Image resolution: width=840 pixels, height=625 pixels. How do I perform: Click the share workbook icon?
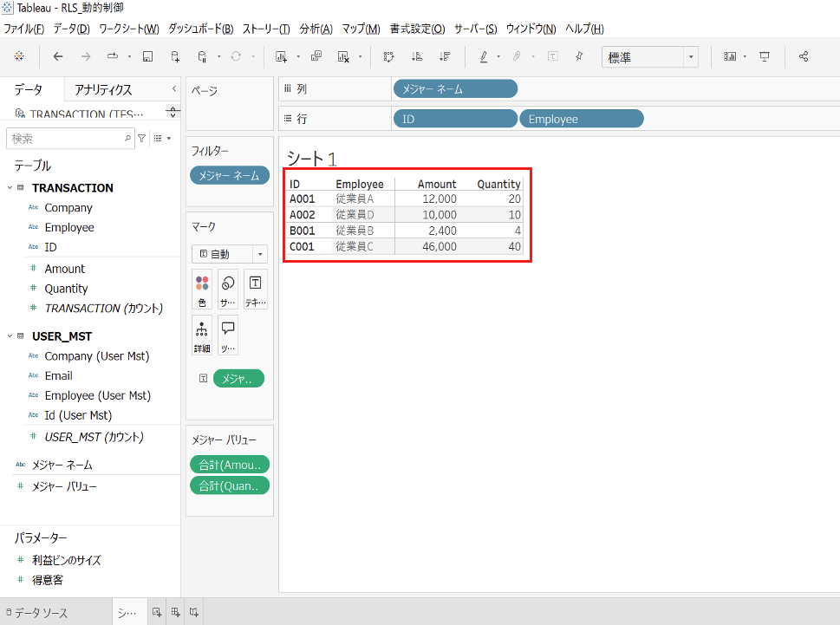pyautogui.click(x=804, y=57)
